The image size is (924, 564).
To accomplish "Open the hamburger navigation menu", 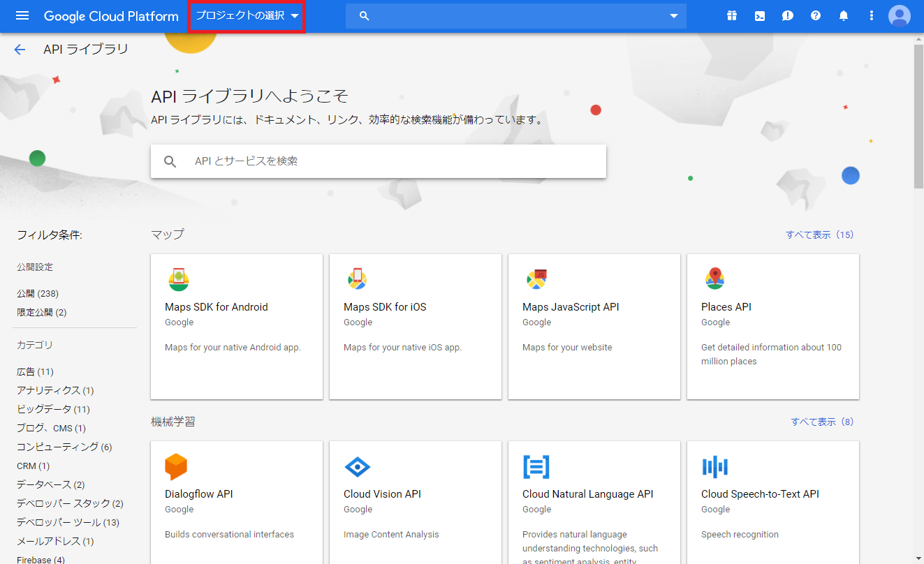I will (22, 15).
